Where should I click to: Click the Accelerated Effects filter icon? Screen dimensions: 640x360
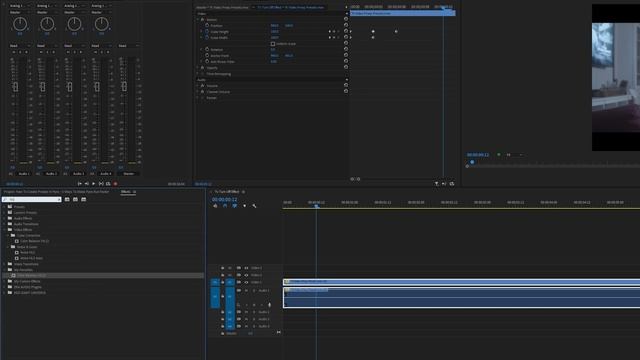click(x=67, y=199)
